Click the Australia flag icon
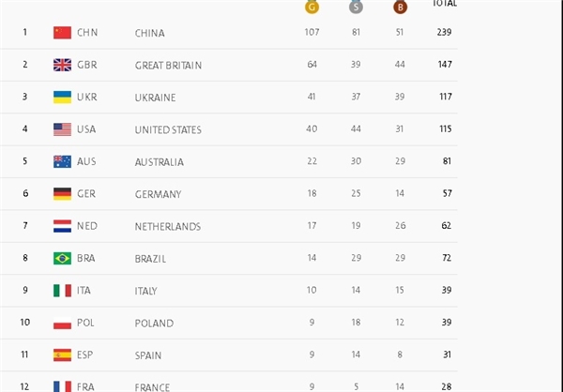 click(63, 161)
